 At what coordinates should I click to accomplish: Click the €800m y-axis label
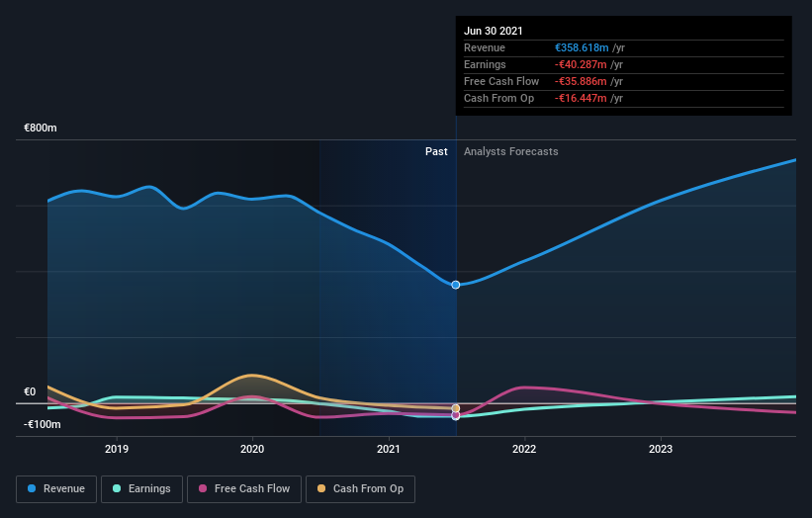[x=41, y=128]
